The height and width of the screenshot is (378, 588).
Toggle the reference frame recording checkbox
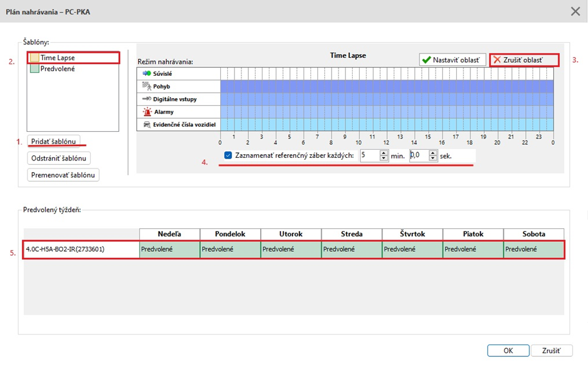click(x=228, y=155)
